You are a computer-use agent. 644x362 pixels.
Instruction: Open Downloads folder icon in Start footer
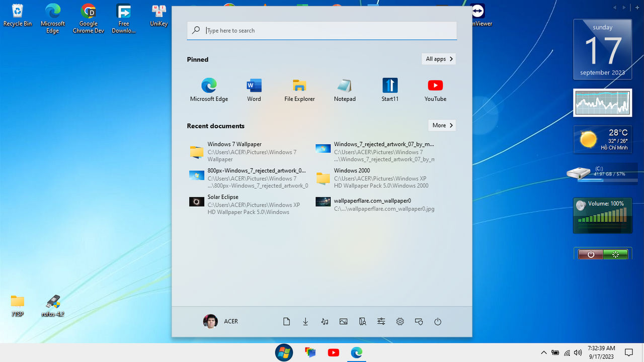[305, 322]
